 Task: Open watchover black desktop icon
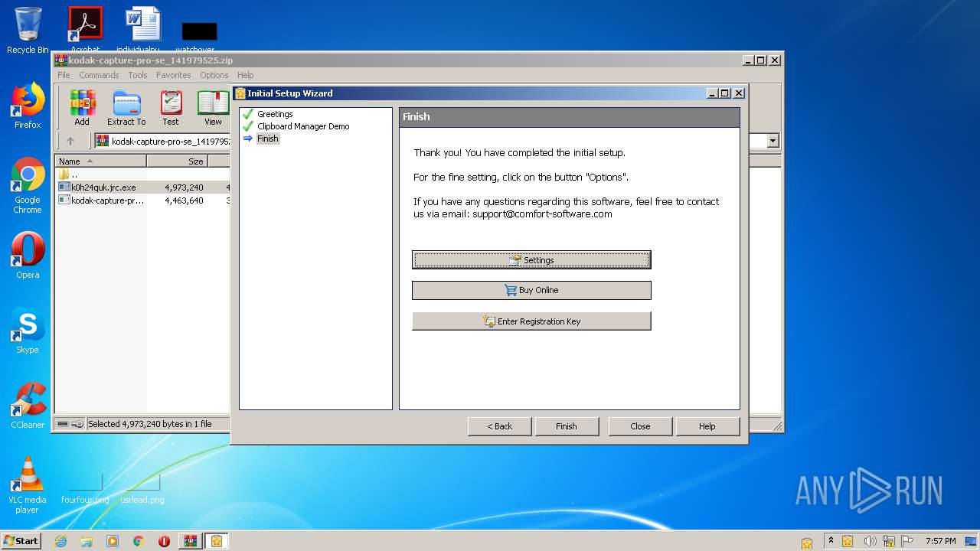(199, 35)
